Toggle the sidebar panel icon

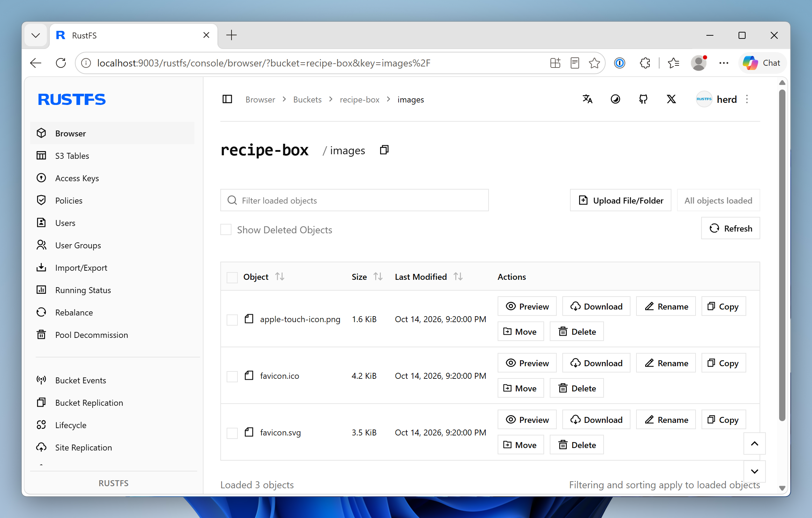click(227, 99)
